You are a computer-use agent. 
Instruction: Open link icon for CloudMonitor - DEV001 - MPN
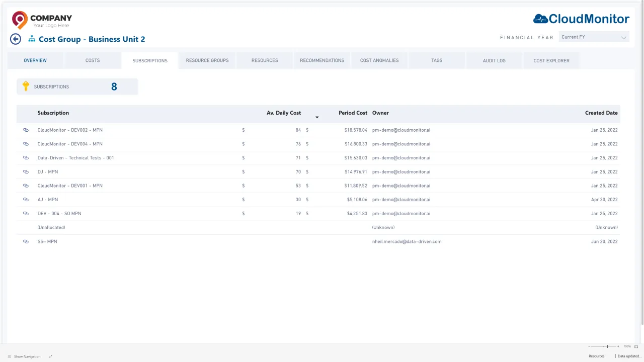26,186
